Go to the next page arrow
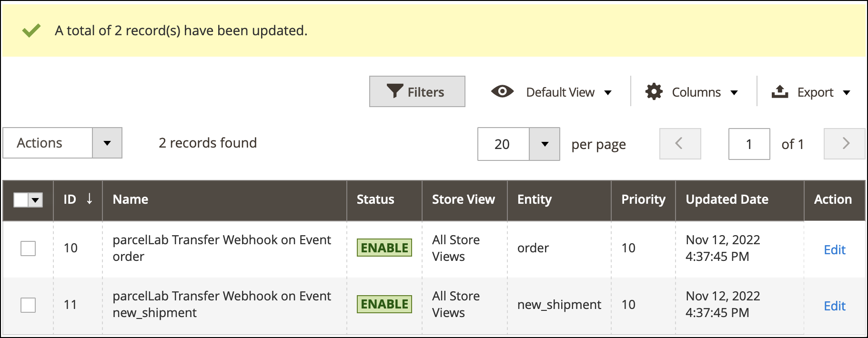Image resolution: width=868 pixels, height=338 pixels. pos(845,143)
